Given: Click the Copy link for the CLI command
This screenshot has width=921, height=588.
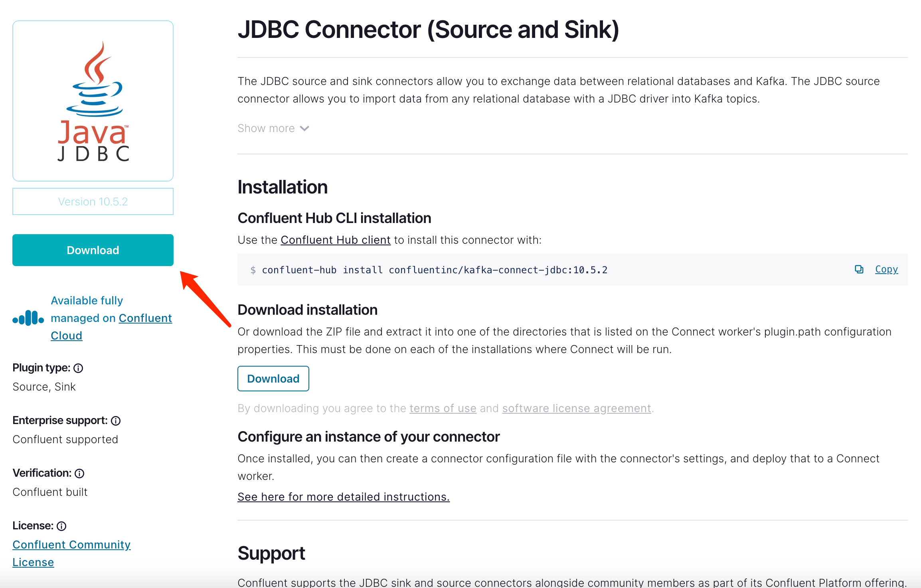Looking at the screenshot, I should [886, 269].
